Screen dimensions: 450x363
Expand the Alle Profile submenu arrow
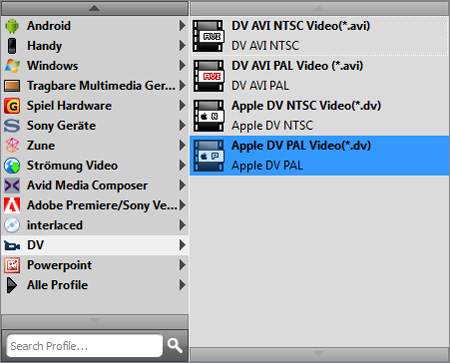tap(182, 285)
